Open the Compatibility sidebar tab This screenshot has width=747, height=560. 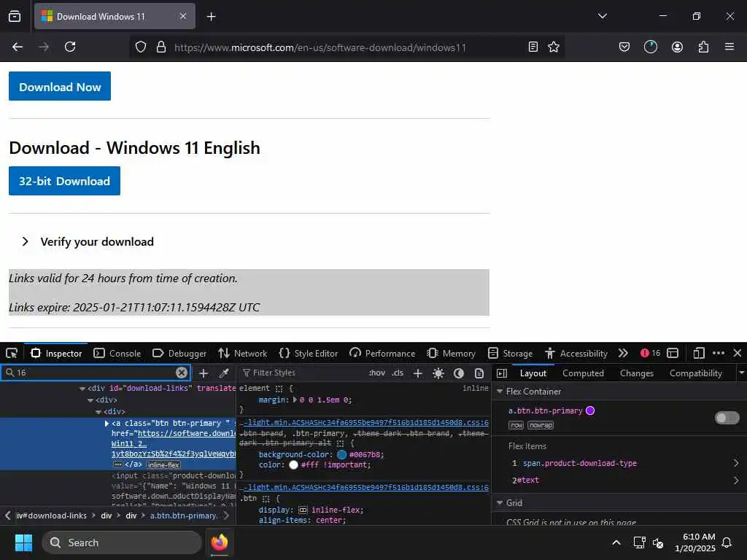(x=695, y=373)
